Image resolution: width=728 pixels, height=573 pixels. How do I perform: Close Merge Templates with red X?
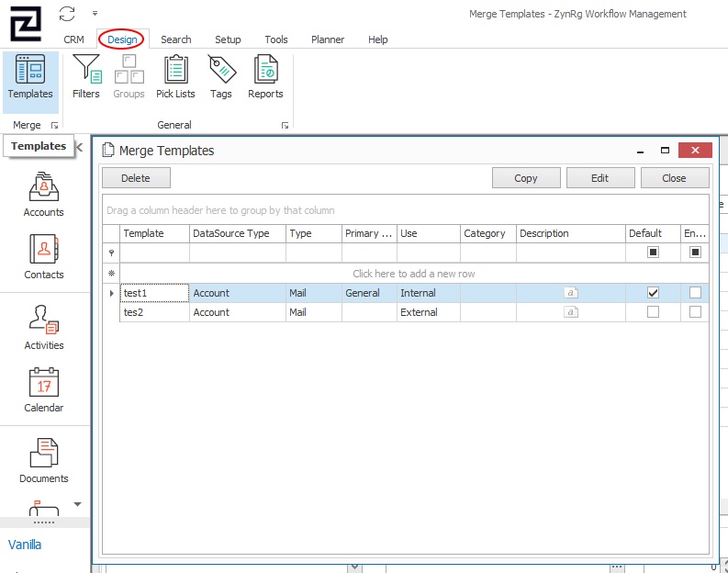click(695, 150)
